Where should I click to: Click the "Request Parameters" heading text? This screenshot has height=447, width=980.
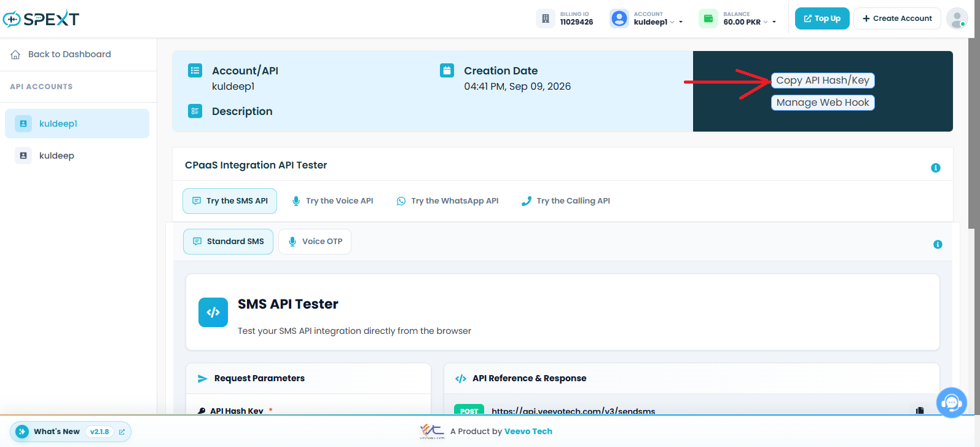[x=259, y=379]
